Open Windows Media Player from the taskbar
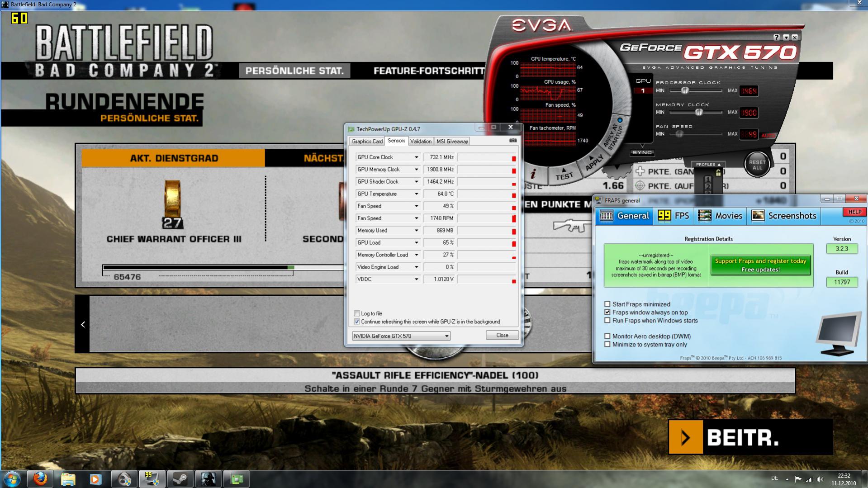 pyautogui.click(x=95, y=479)
